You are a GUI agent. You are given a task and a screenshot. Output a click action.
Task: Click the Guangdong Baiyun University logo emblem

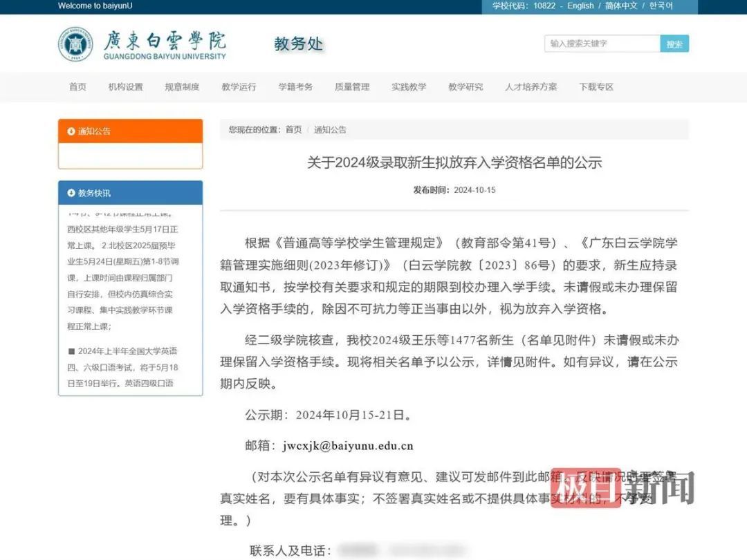(76, 43)
